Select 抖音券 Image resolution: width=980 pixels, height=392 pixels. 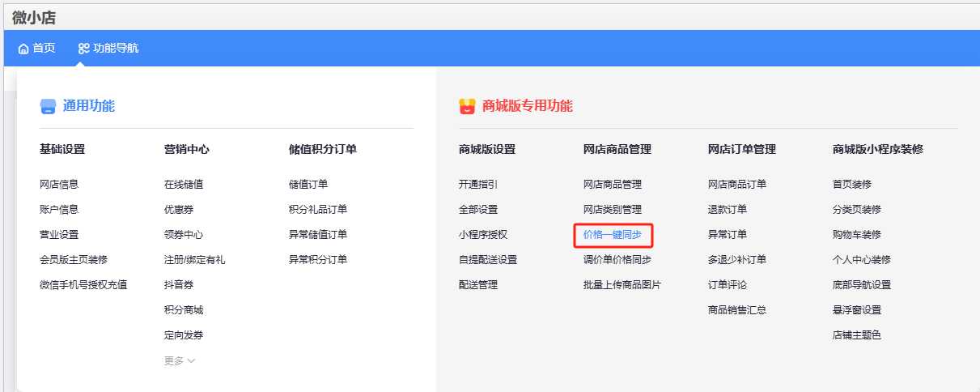coord(179,285)
